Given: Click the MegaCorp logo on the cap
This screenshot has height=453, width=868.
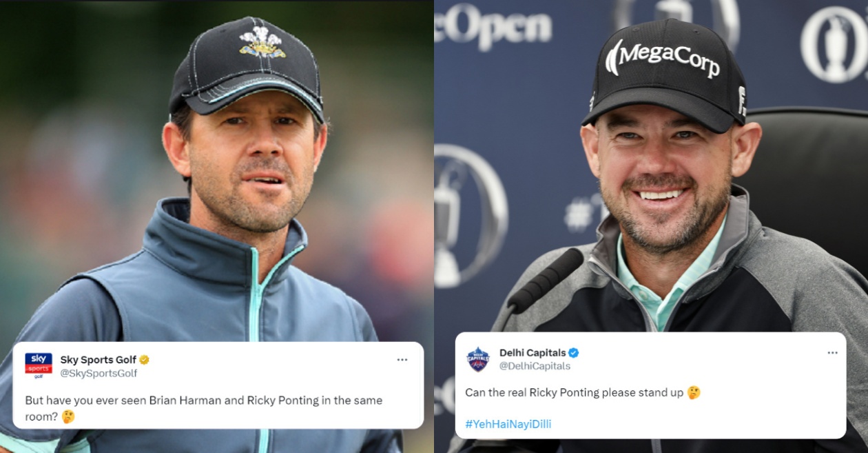Looking at the screenshot, I should click(662, 58).
